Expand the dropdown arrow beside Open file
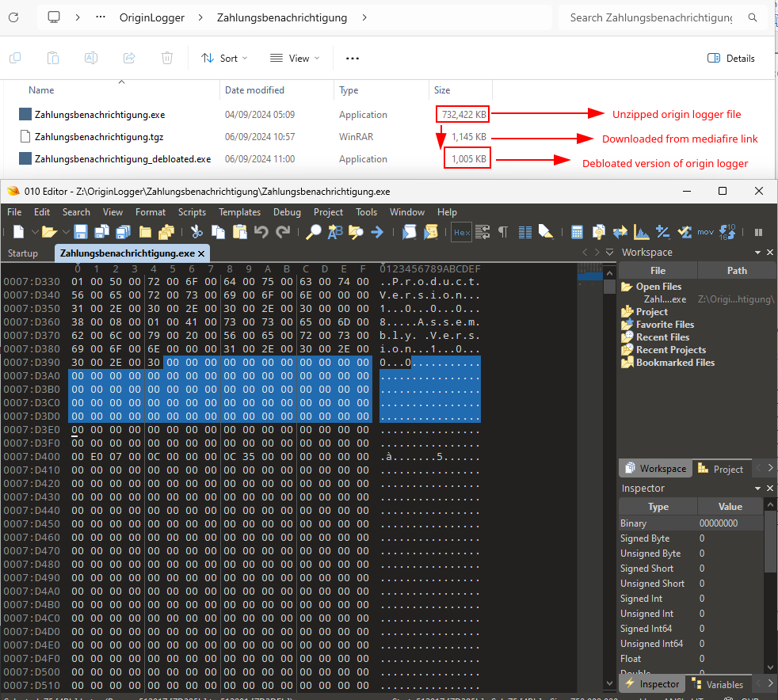This screenshot has width=778, height=700. [x=66, y=231]
